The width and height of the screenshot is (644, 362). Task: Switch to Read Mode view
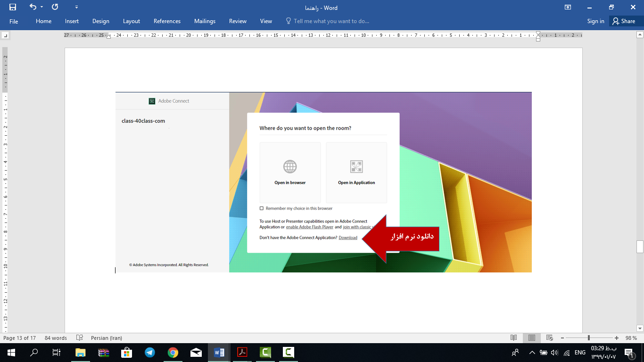pyautogui.click(x=514, y=338)
